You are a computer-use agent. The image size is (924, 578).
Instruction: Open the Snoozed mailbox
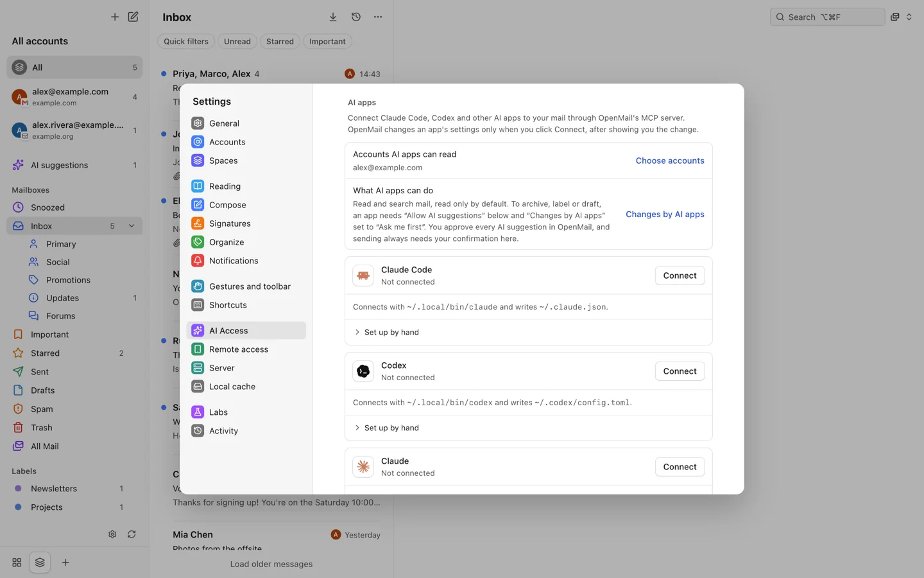(x=74, y=207)
